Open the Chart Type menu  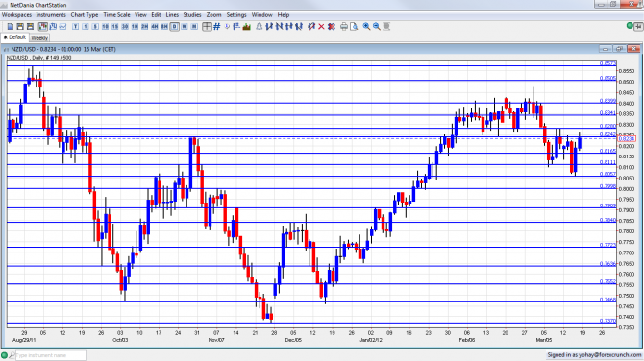[x=85, y=14]
